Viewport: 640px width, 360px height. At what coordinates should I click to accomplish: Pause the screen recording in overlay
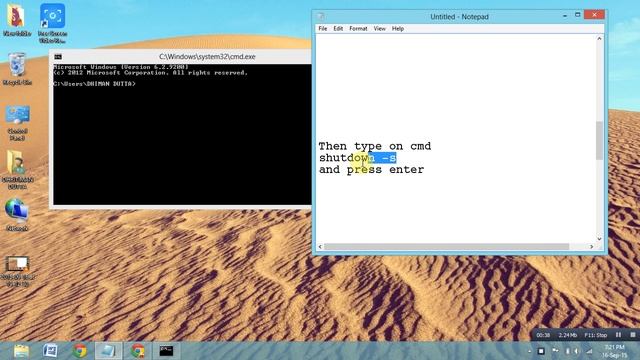coord(618,335)
